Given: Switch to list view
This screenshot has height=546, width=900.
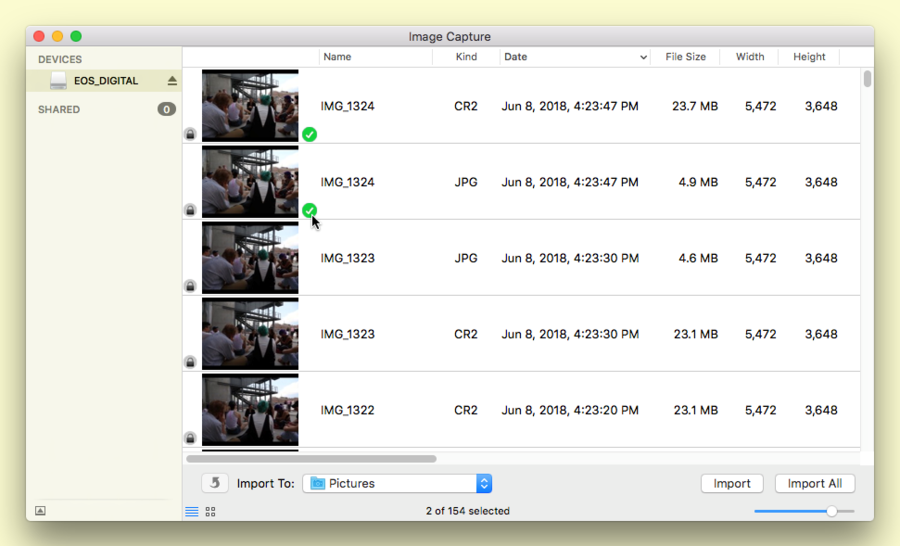Looking at the screenshot, I should (192, 512).
